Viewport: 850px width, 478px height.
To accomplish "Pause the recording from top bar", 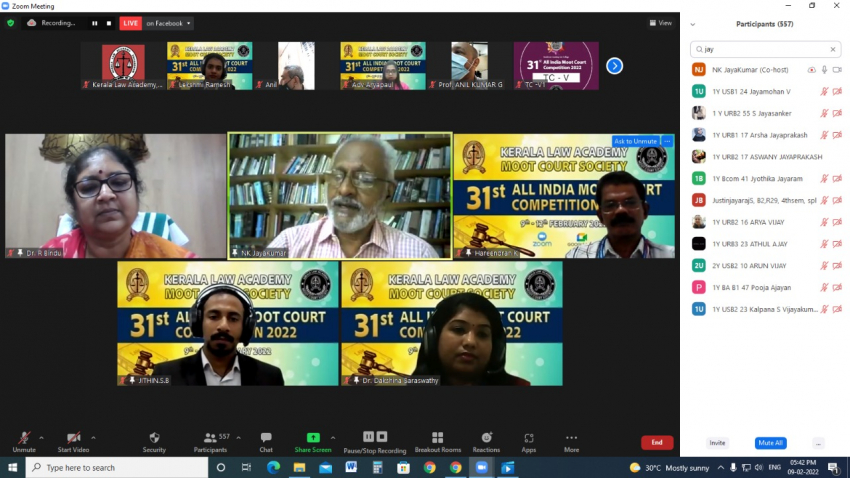I will [x=95, y=23].
